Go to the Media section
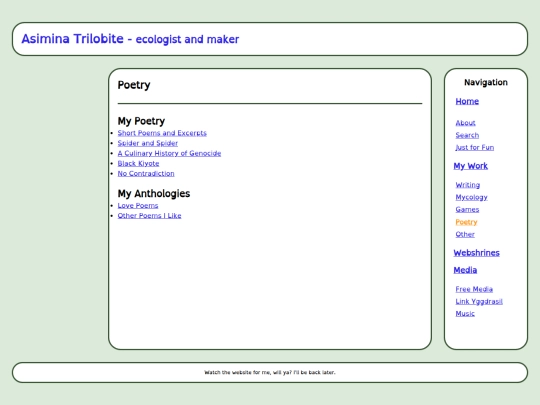This screenshot has height=405, width=540. (x=465, y=270)
